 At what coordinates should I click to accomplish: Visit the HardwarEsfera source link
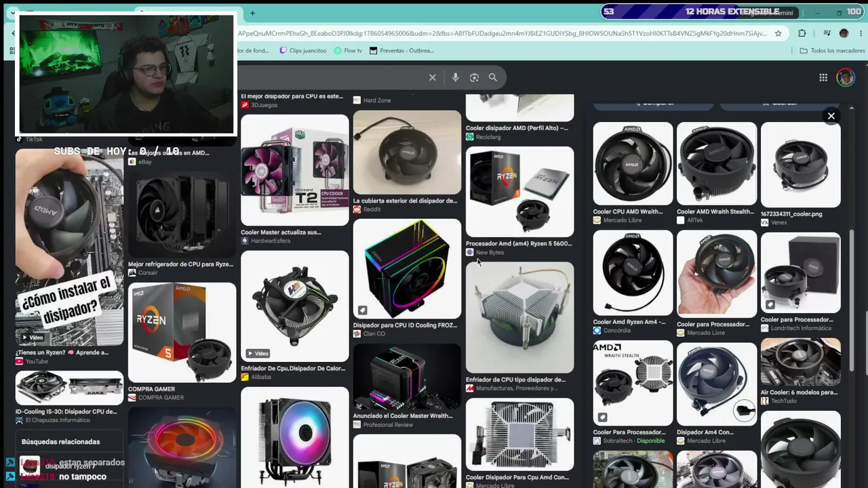pos(265,241)
